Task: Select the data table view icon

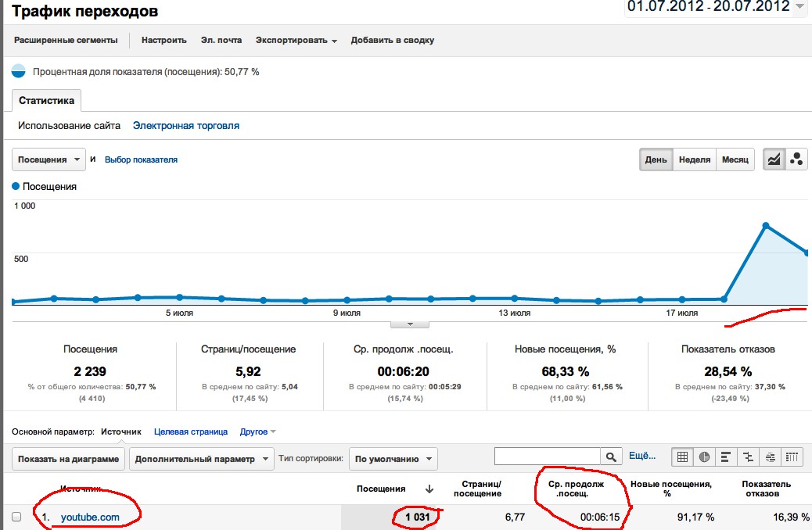Action: (x=683, y=457)
